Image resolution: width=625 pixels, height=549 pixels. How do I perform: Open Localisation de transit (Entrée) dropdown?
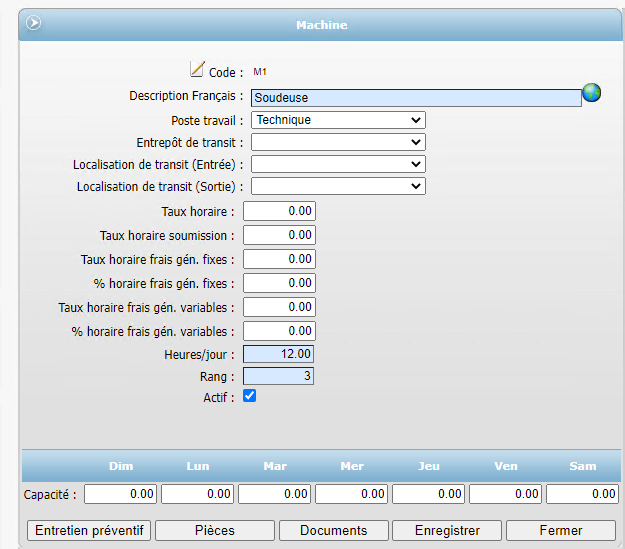(338, 164)
